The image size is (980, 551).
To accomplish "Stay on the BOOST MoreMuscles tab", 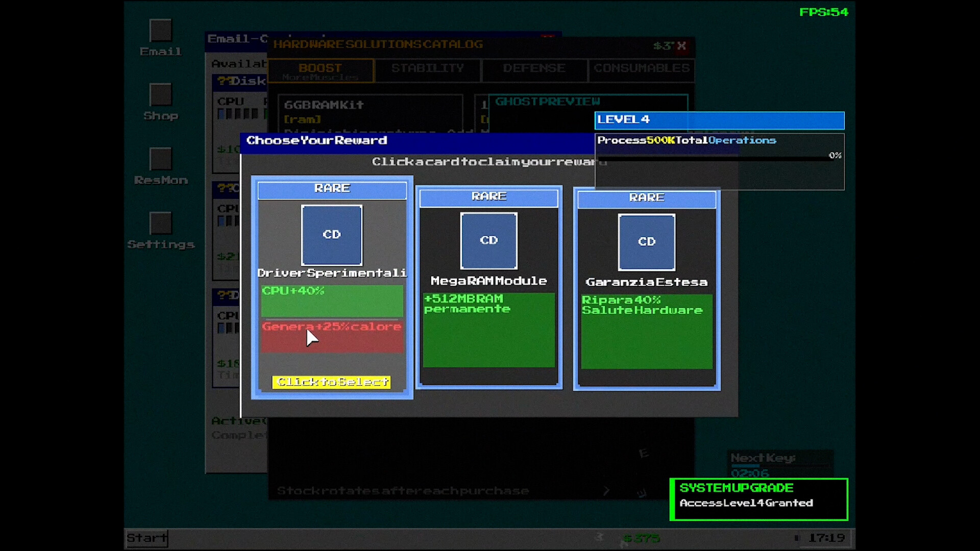I will tap(321, 70).
